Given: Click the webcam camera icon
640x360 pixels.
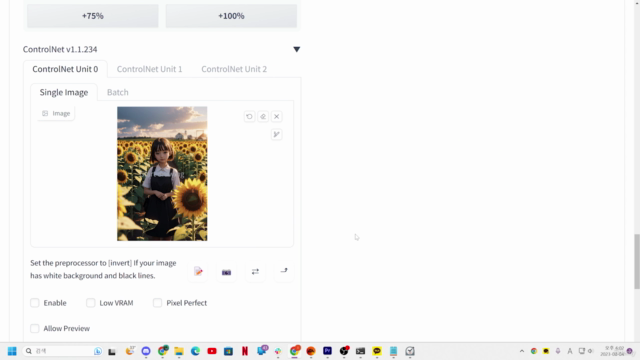Looking at the screenshot, I should (227, 272).
